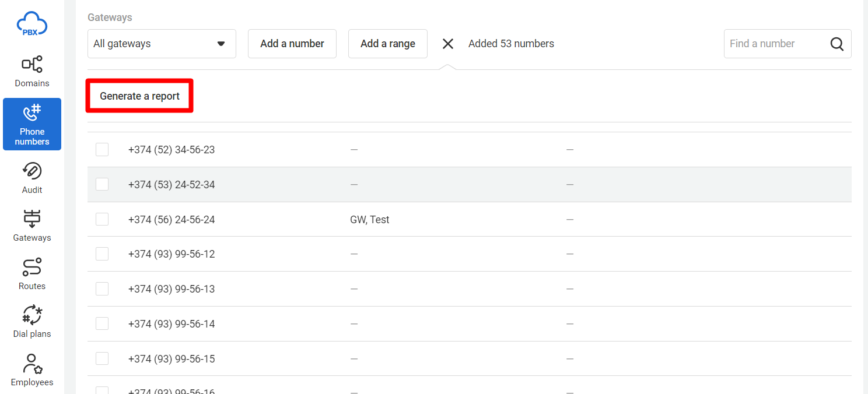Click number +374 (53) 24-52-34

[x=171, y=185]
